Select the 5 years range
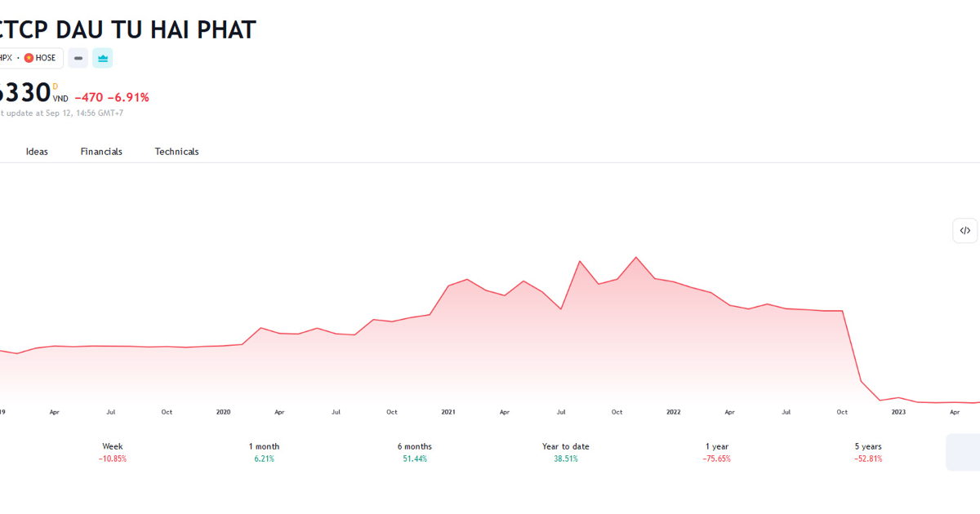The image size is (980, 514). (x=868, y=452)
